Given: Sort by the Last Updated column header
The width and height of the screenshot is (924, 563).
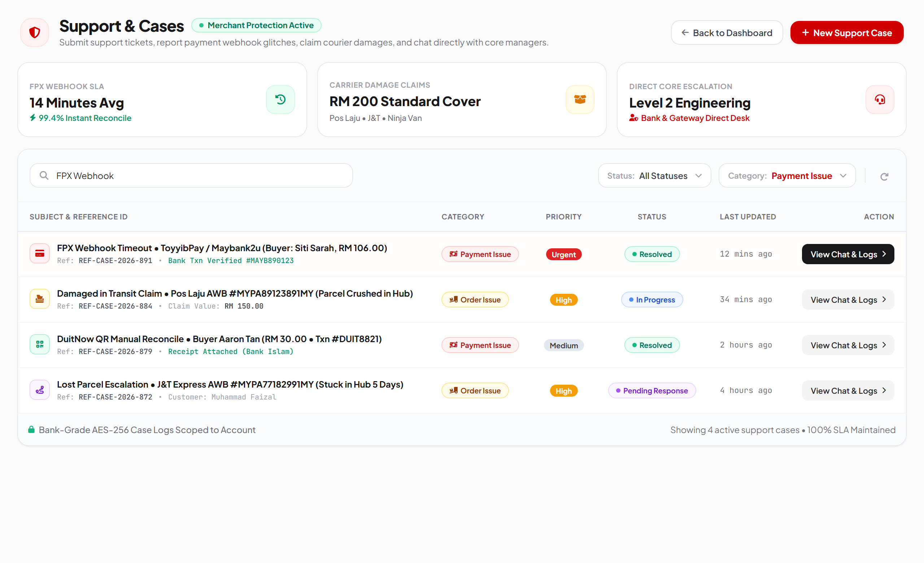Looking at the screenshot, I should tap(748, 216).
